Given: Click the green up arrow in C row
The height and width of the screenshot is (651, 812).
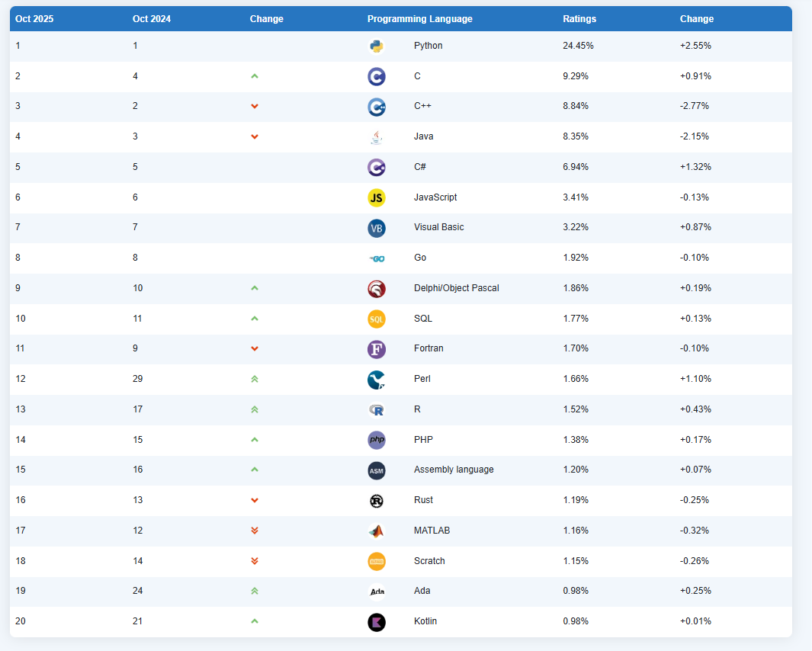Looking at the screenshot, I should pos(255,76).
